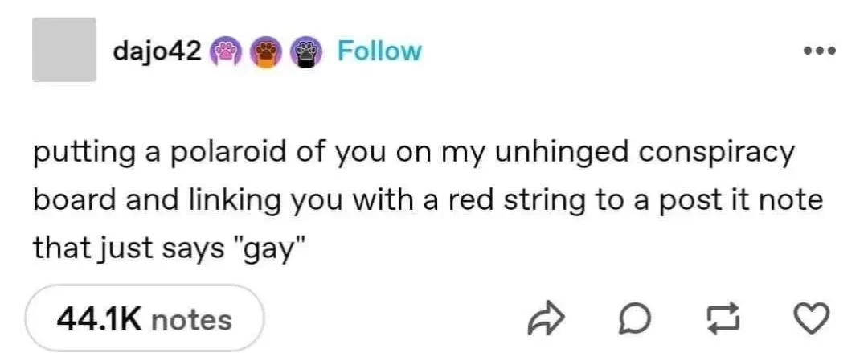Click the gray avatar placeholder

64,50
